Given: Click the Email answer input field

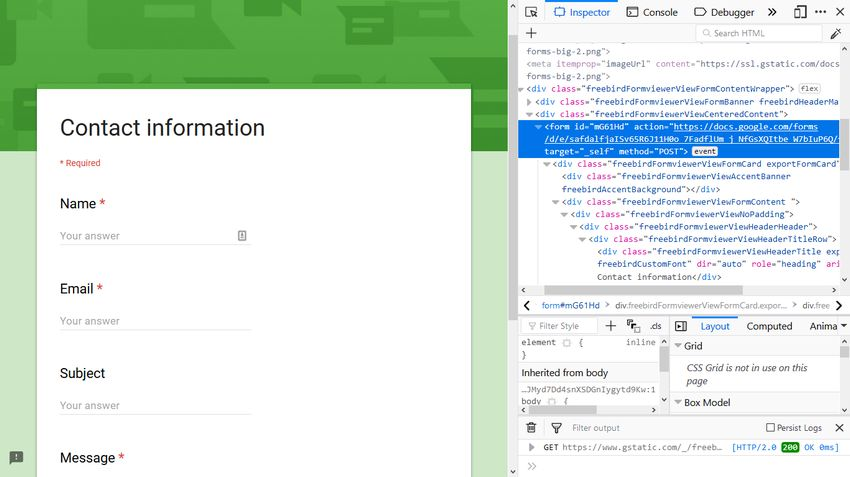Looking at the screenshot, I should [x=155, y=321].
